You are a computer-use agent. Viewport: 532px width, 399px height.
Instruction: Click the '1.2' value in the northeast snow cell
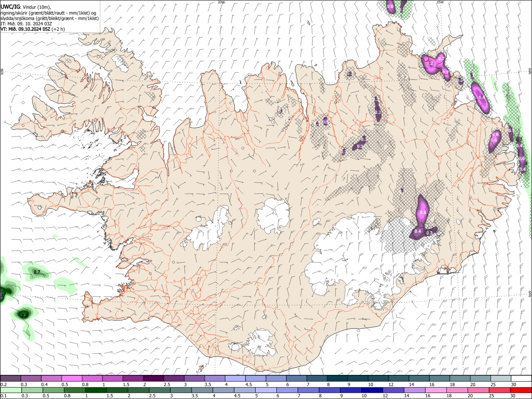pos(430,64)
